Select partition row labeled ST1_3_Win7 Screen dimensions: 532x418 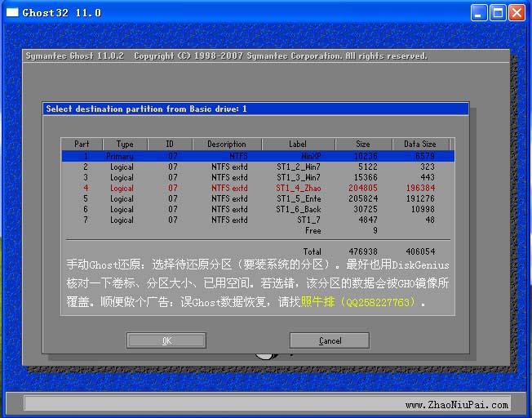258,177
